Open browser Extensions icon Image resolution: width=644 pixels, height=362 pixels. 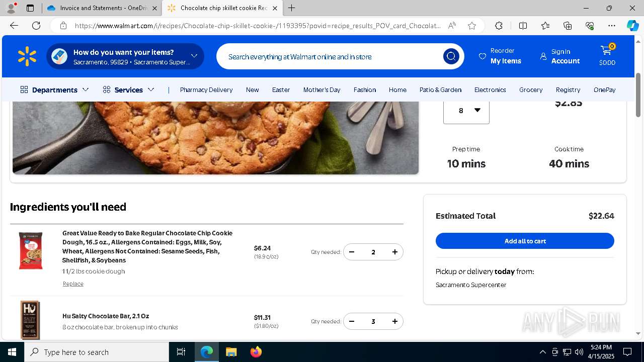[x=499, y=26]
